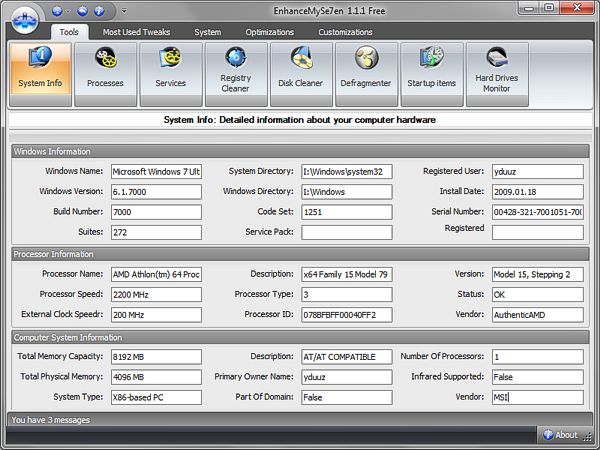Image resolution: width=600 pixels, height=450 pixels.
Task: Close the EnhanceMySe7en window
Action: [577, 8]
